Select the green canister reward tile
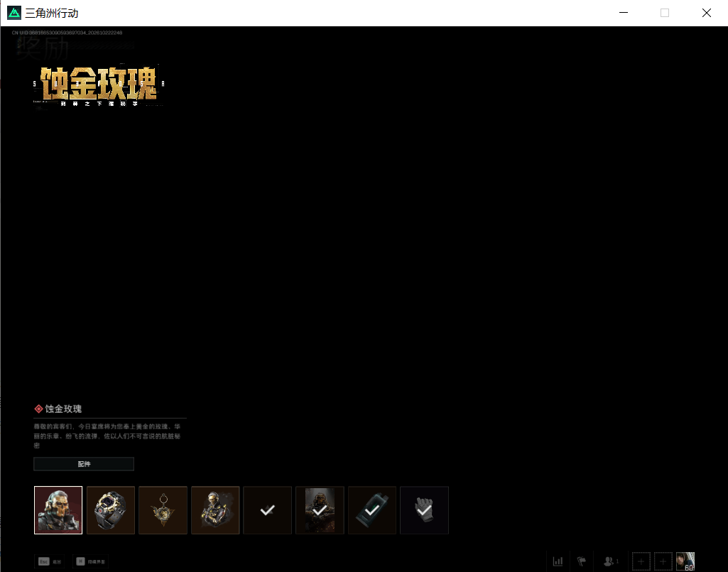The image size is (728, 572). [x=372, y=510]
